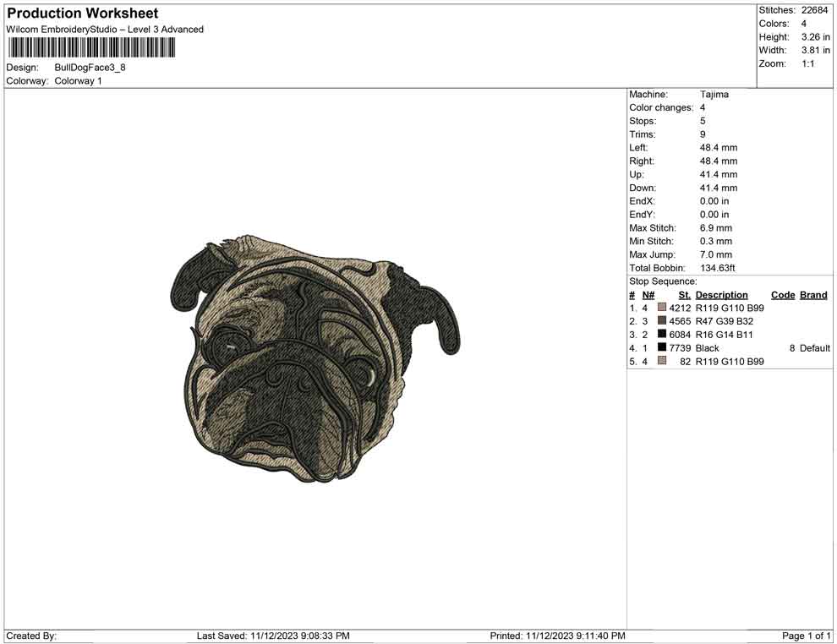The width and height of the screenshot is (837, 644).
Task: Click the Page 1 of 1 indicator
Action: [807, 636]
